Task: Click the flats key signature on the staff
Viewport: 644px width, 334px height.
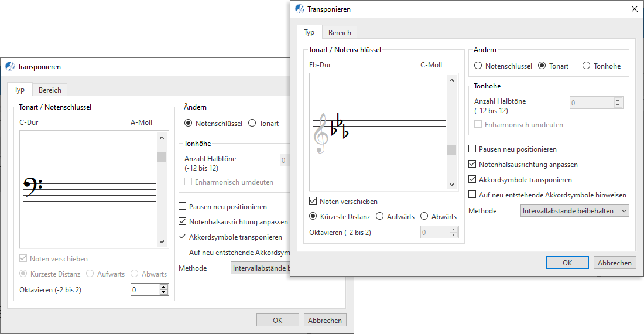Action: point(339,128)
